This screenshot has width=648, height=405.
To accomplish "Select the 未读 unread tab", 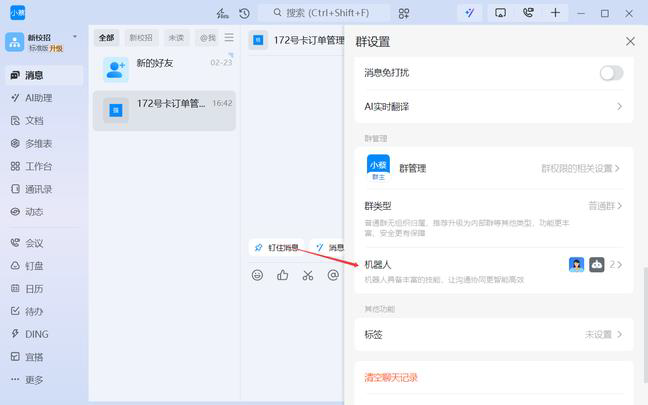I will 176,38.
